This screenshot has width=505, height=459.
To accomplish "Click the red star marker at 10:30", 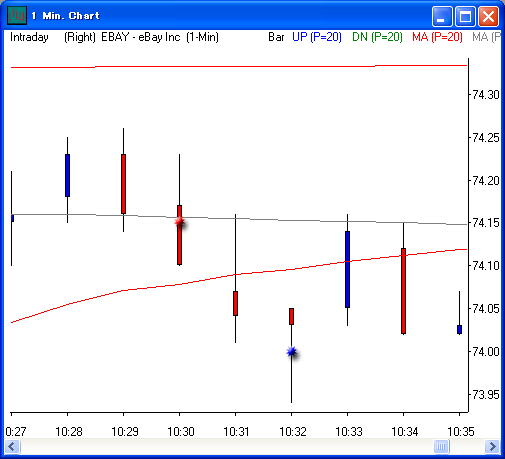I will 180,222.
